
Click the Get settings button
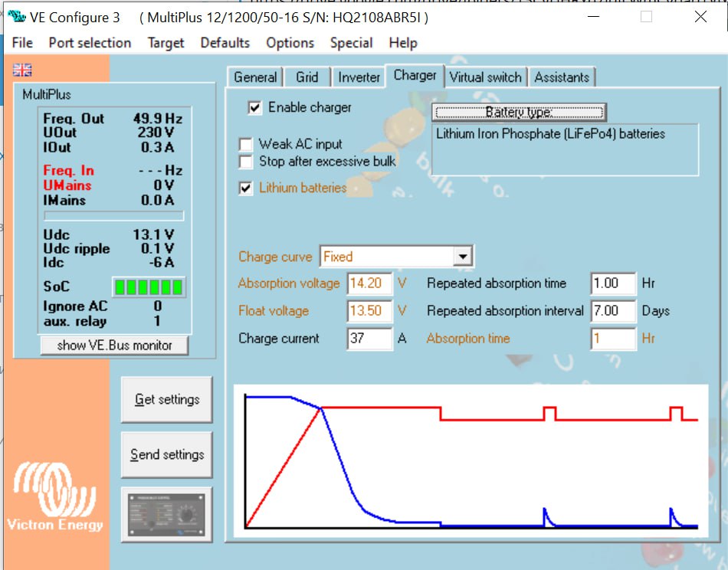tap(167, 400)
